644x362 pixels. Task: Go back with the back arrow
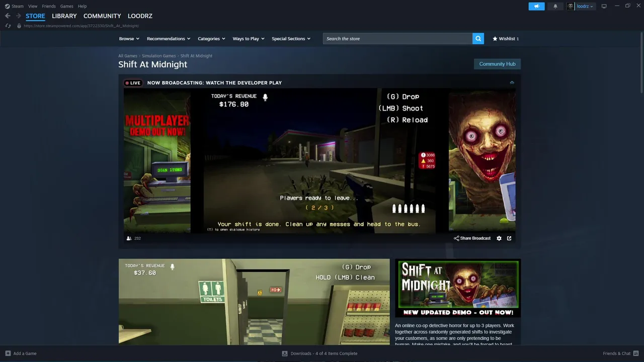coord(8,16)
